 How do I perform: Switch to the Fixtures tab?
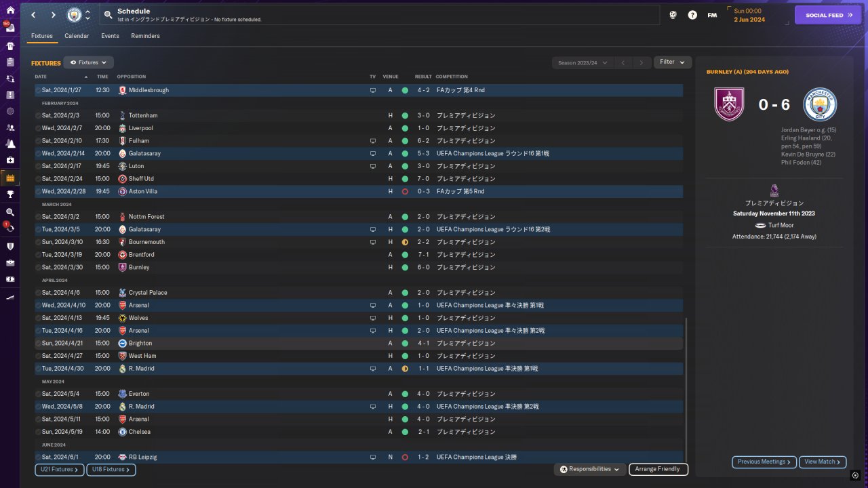tap(42, 36)
